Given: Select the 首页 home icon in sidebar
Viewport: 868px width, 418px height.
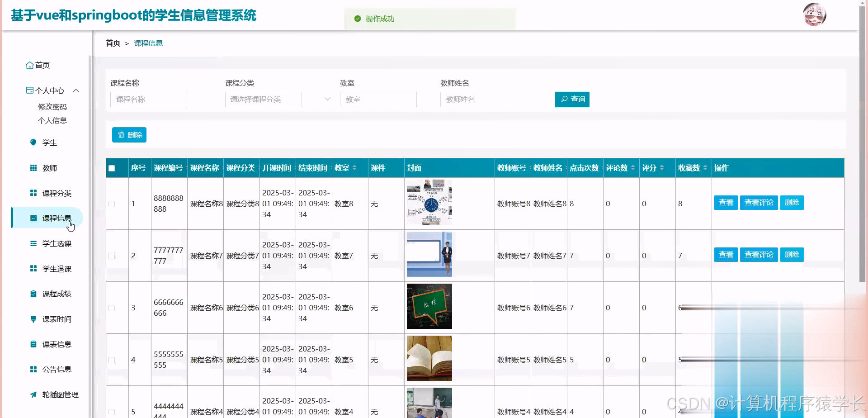Looking at the screenshot, I should coord(30,65).
